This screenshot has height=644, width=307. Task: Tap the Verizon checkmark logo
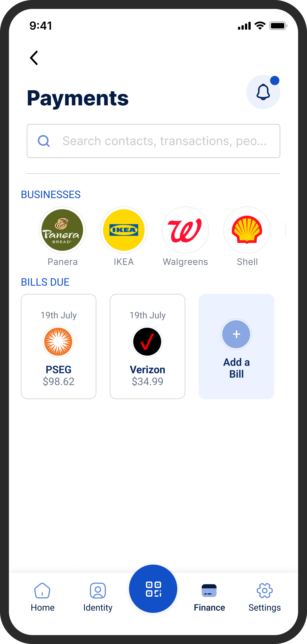click(x=147, y=342)
